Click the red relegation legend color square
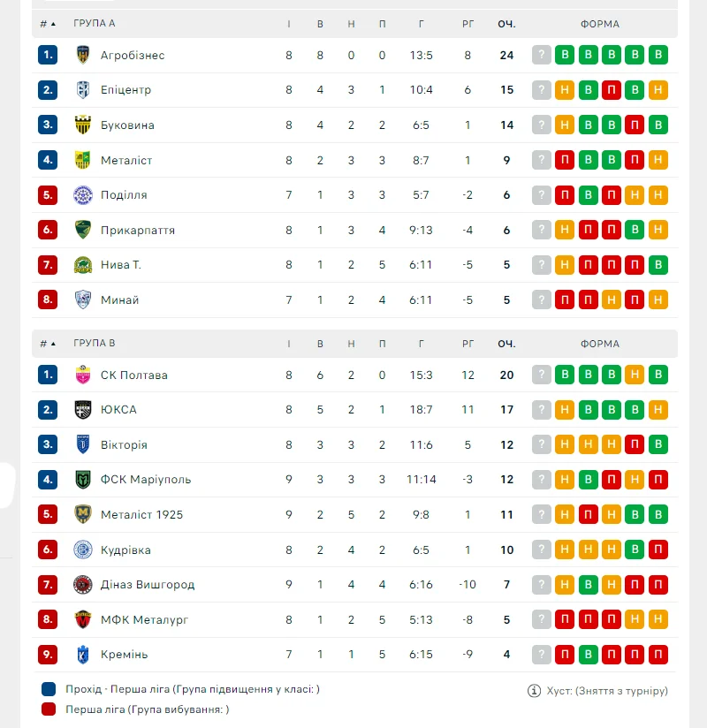 pyautogui.click(x=49, y=709)
